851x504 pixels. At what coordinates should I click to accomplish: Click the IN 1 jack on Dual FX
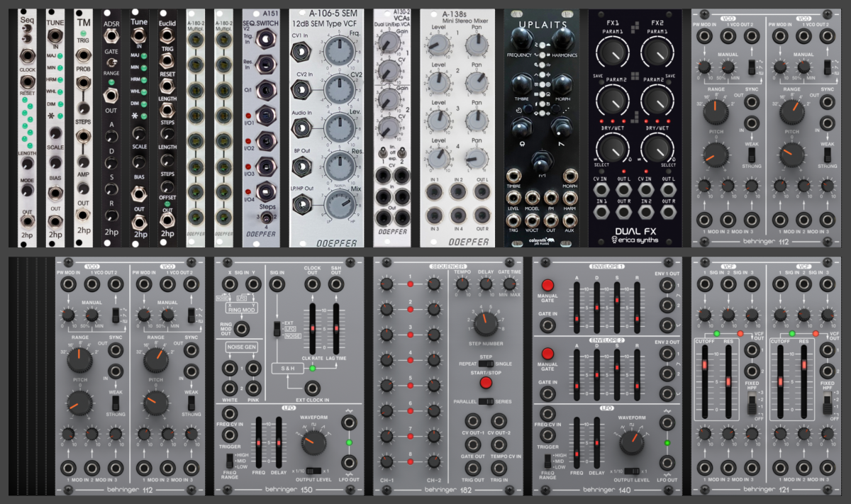[x=601, y=212]
